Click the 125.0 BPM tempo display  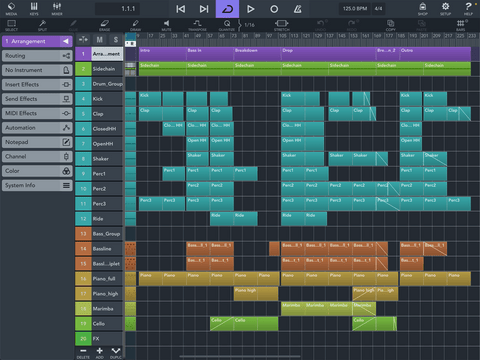pyautogui.click(x=355, y=9)
